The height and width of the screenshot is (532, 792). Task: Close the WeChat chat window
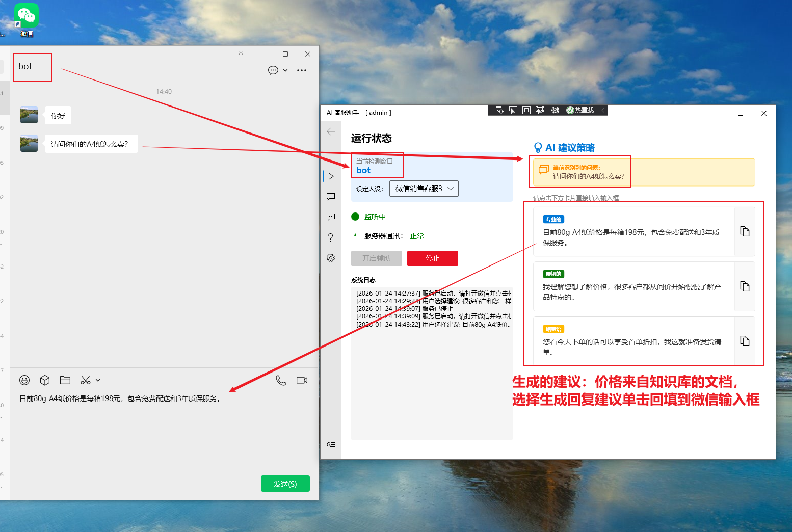(308, 54)
